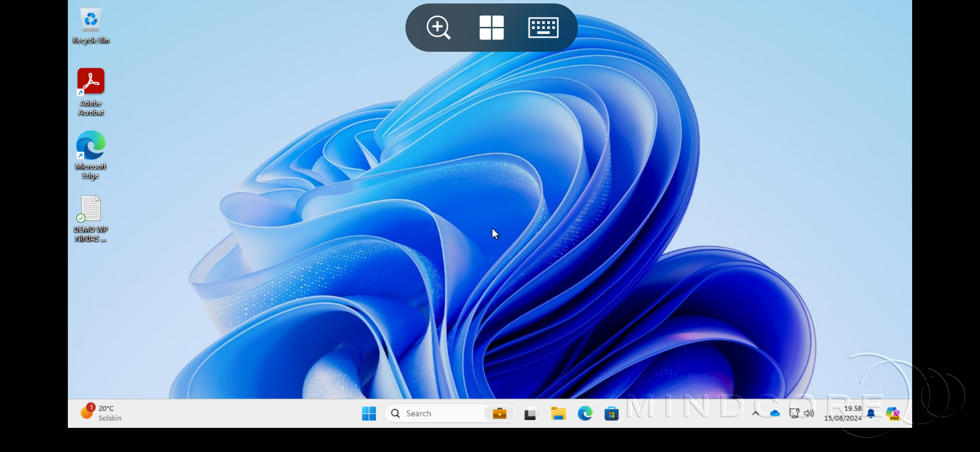This screenshot has height=452, width=980.
Task: Open network settings from the tray icon
Action: coord(794,413)
